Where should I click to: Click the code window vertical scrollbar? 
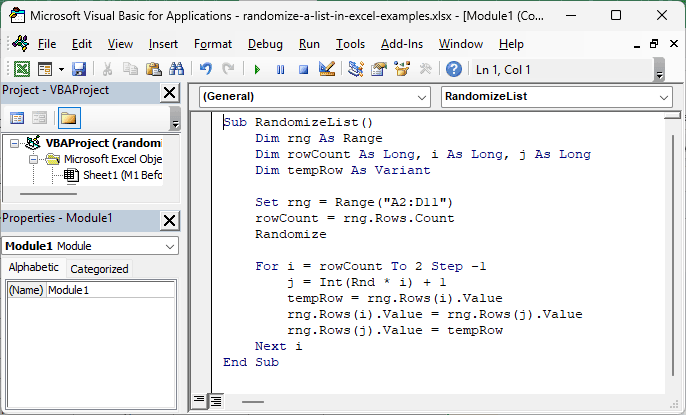coord(673,255)
